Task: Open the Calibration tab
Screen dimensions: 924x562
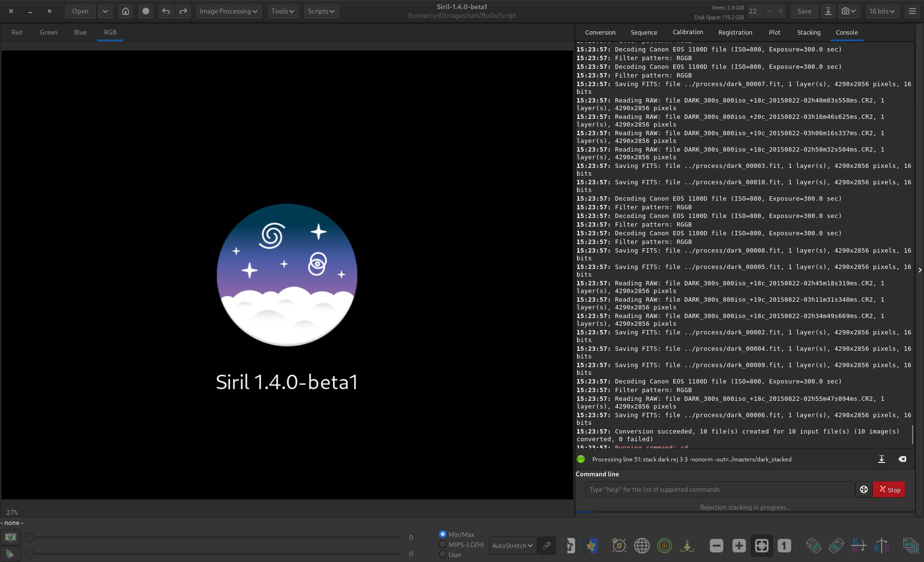Action: point(688,32)
